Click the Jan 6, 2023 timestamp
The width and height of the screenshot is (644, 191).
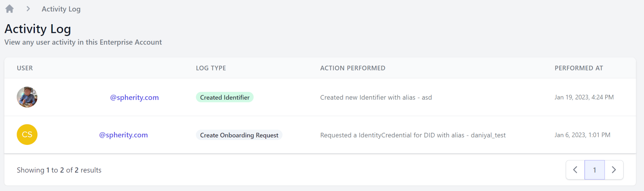point(582,135)
